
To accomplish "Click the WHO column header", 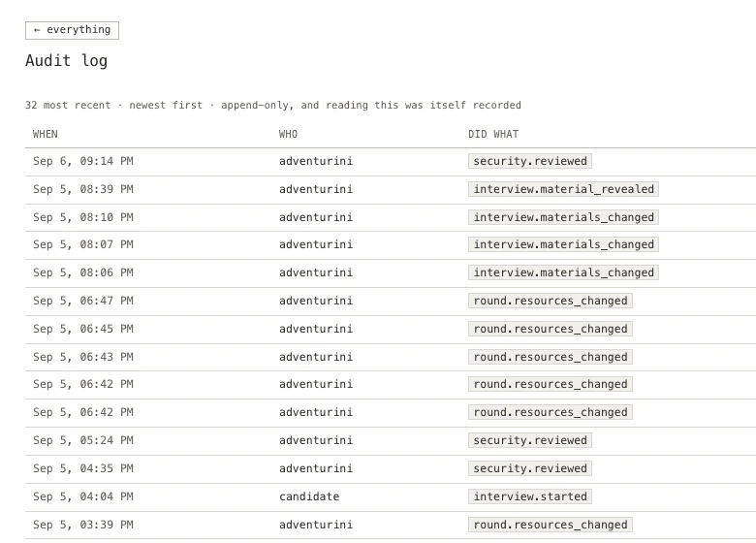I will click(x=288, y=134).
